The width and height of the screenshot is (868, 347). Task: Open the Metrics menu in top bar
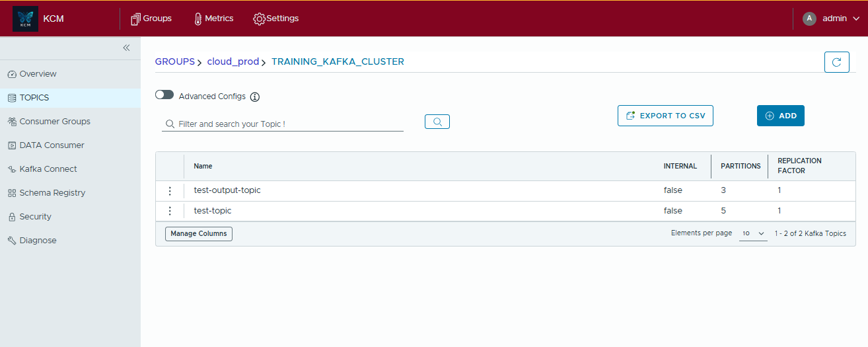213,19
